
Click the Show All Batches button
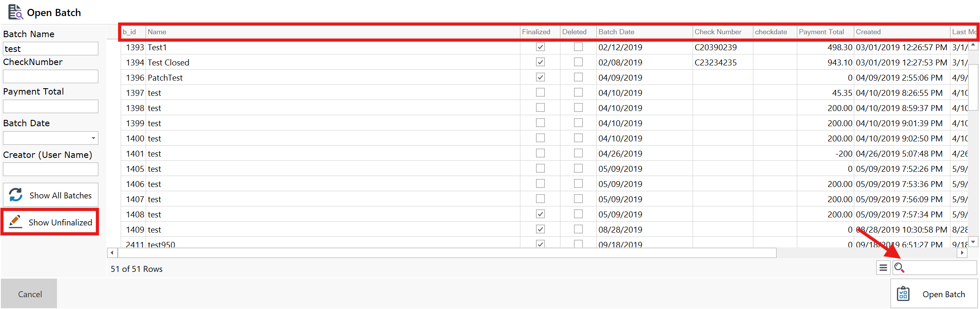coord(51,195)
